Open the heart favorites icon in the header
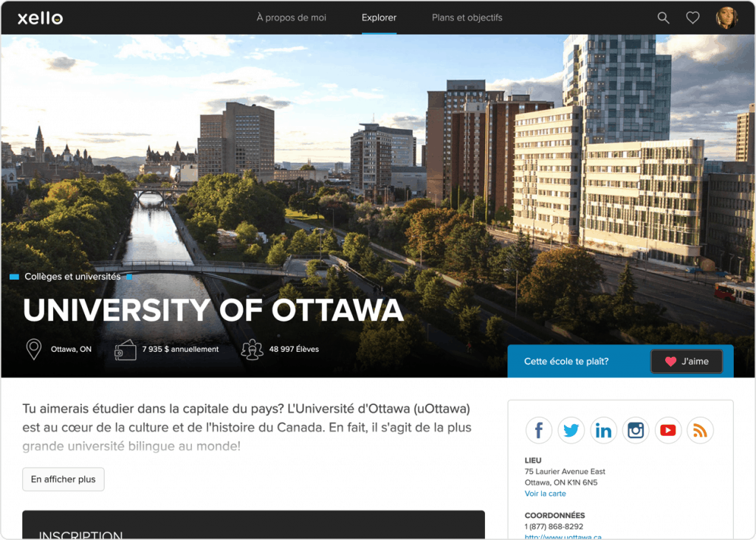Viewport: 756px width, 540px height. (x=693, y=17)
